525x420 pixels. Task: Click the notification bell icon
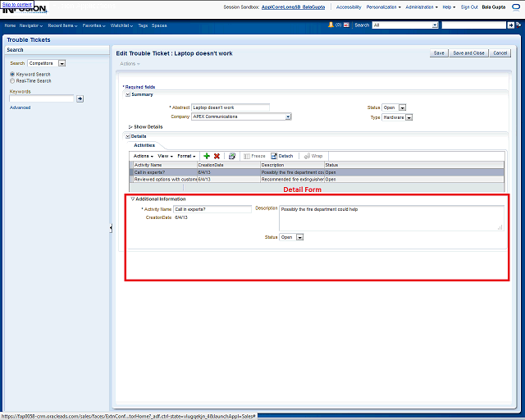click(x=331, y=25)
